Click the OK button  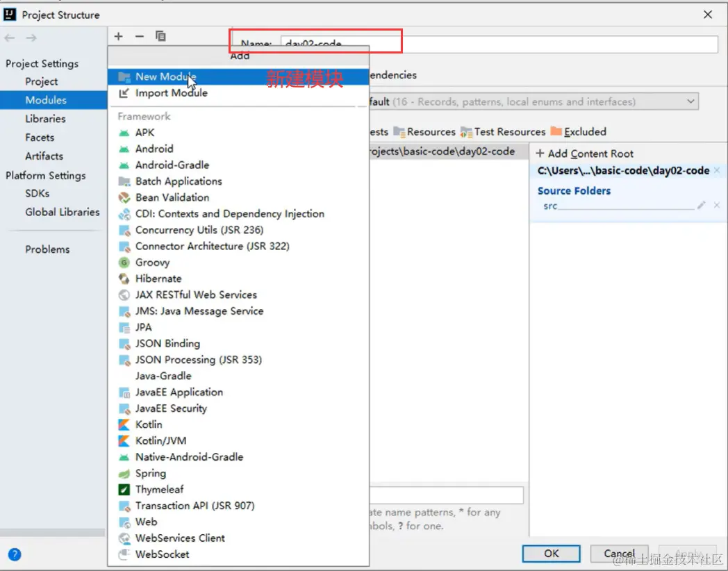[551, 554]
